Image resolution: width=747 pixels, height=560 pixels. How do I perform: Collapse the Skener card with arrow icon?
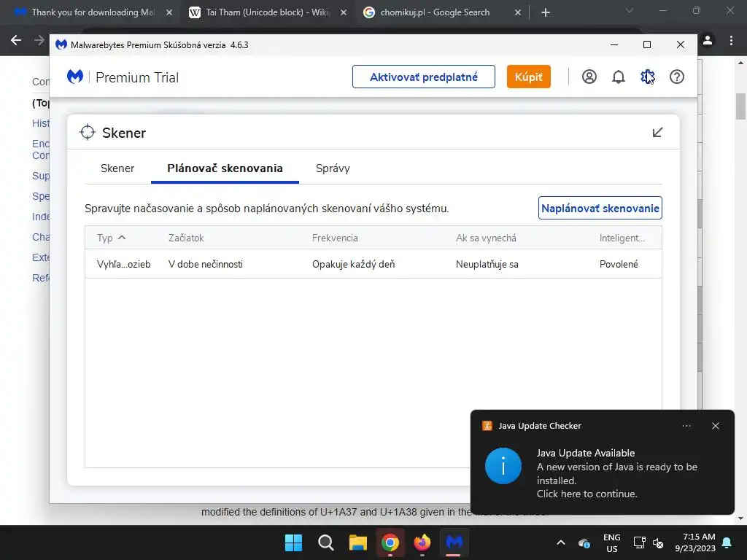tap(657, 133)
